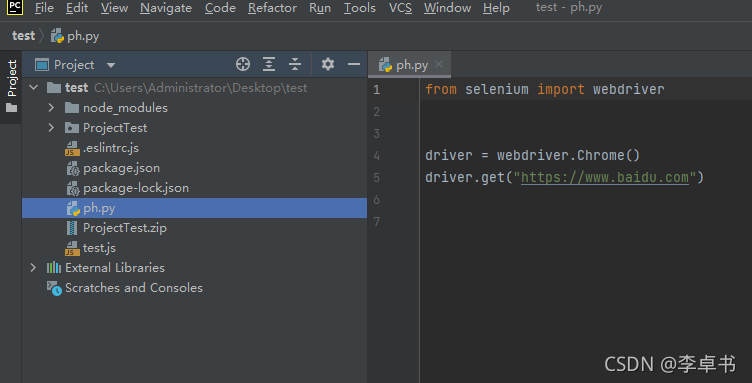This screenshot has height=383, width=752.
Task: Select package-lock.json in the project tree
Action: [194, 188]
